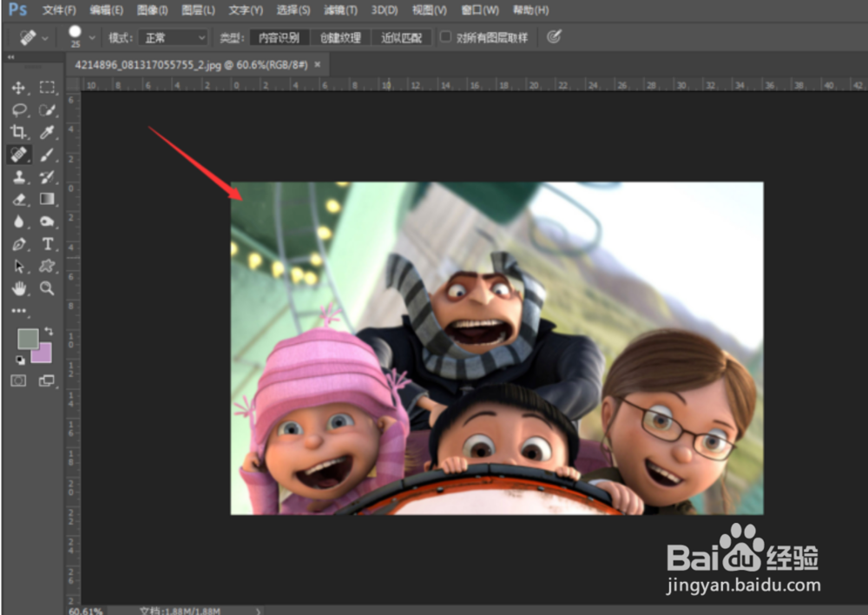Select the Clone Stamp tool
Screen dimensions: 868x615
tap(19, 176)
